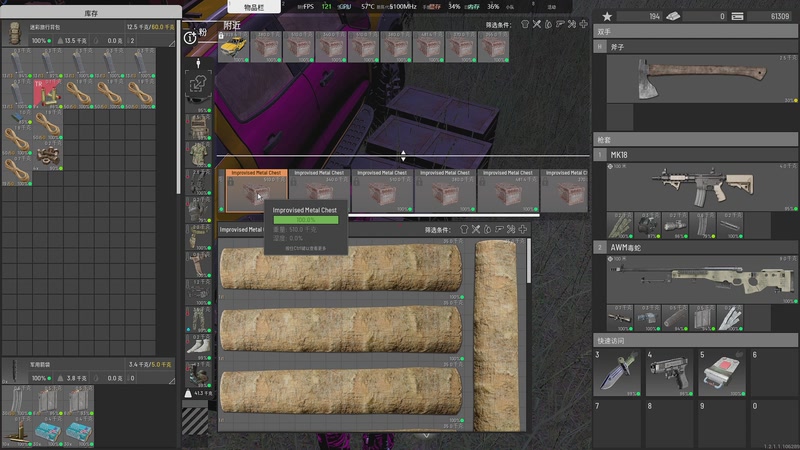Select the red TR ammo item in backpack

[47, 94]
